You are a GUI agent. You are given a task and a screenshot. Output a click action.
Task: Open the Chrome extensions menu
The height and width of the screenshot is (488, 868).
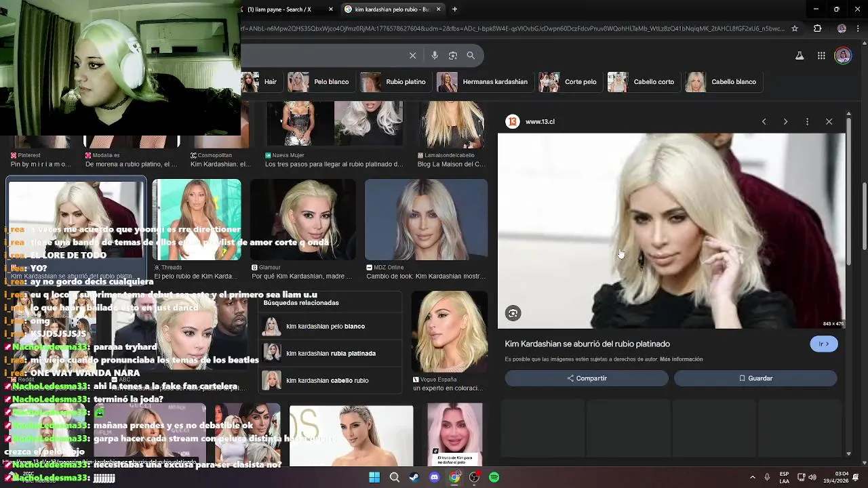coord(817,28)
